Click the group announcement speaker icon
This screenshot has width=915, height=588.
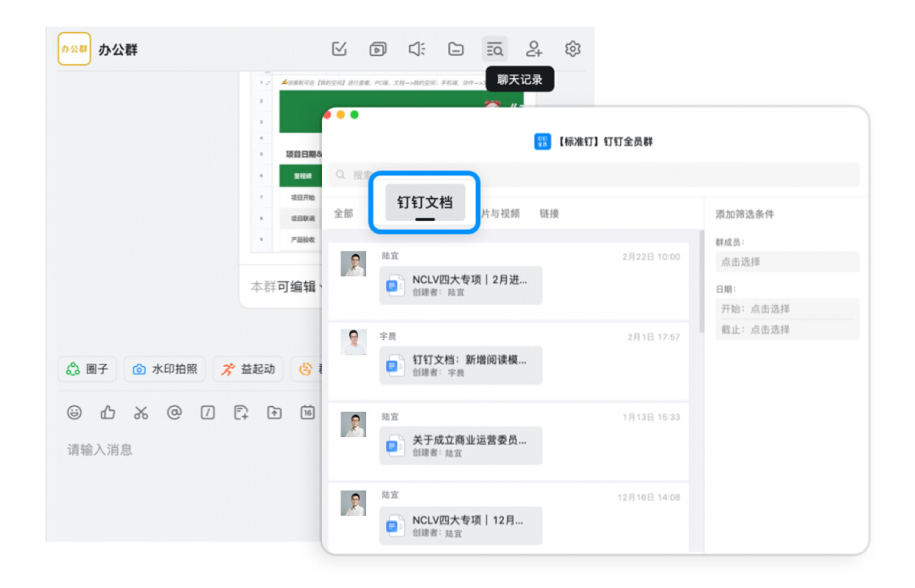click(x=417, y=49)
